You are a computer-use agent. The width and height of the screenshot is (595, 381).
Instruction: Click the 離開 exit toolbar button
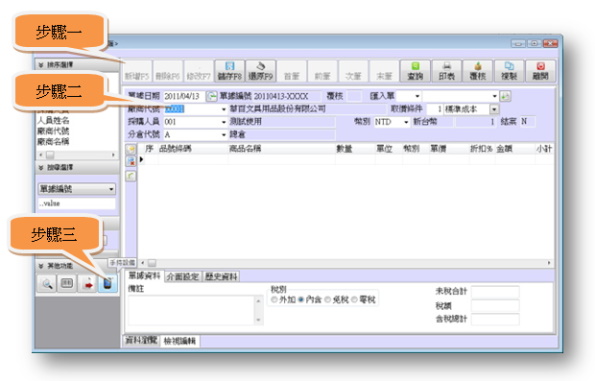540,71
